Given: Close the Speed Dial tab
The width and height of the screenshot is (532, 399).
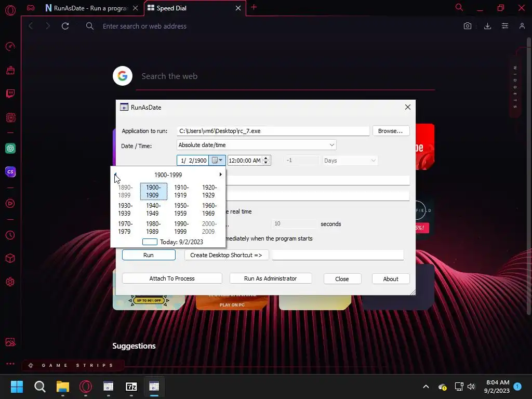Looking at the screenshot, I should [x=238, y=8].
